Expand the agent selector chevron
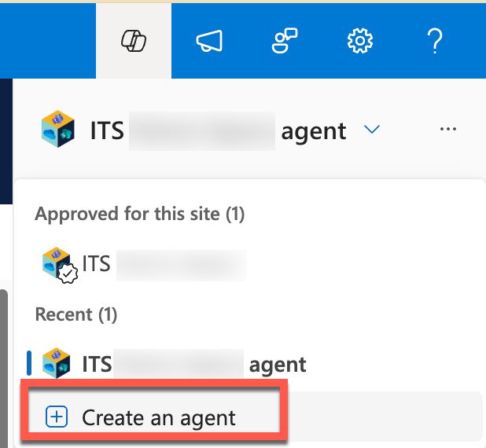The image size is (486, 448). (x=372, y=129)
